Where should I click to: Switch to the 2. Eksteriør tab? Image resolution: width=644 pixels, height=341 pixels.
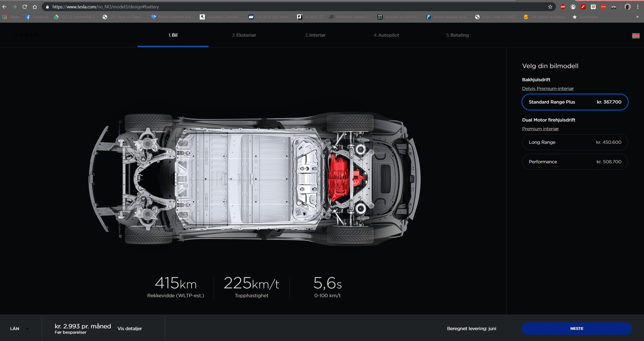(x=244, y=35)
